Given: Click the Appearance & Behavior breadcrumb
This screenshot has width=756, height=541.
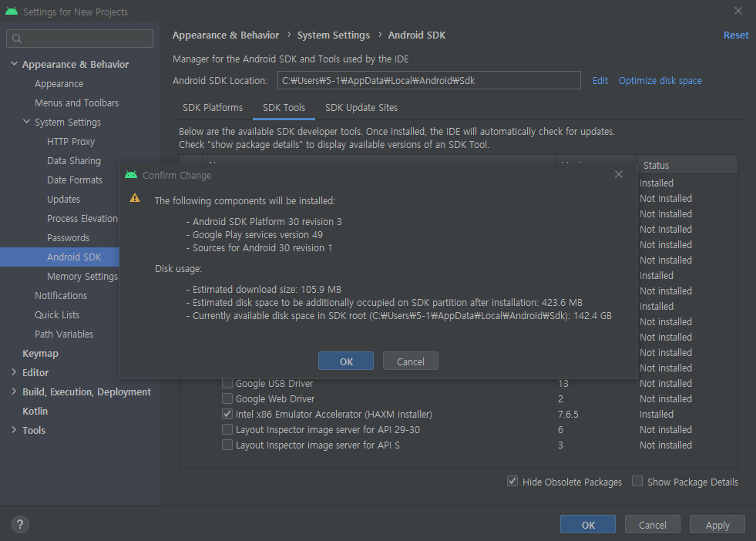Looking at the screenshot, I should coord(226,35).
